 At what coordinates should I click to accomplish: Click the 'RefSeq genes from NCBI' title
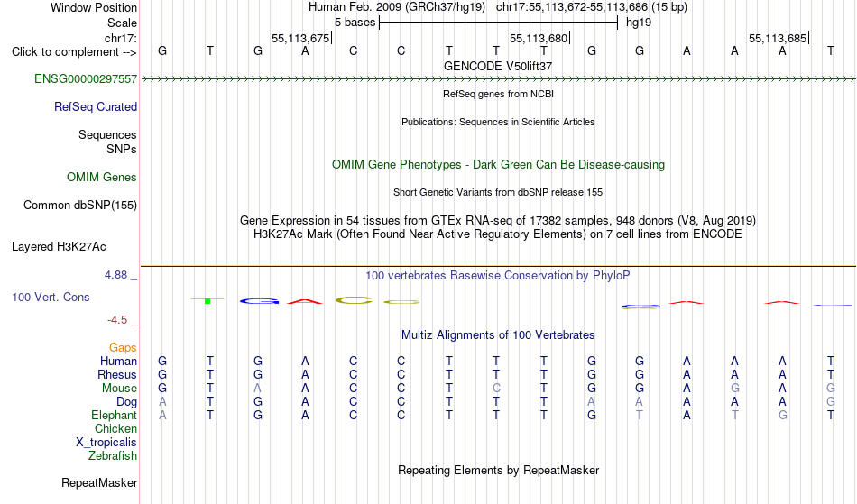point(499,94)
